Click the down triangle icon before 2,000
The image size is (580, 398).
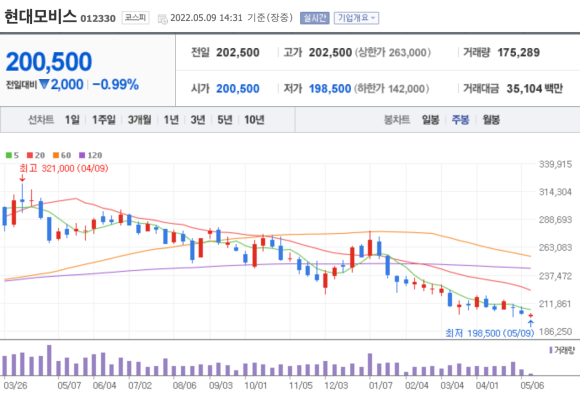(x=44, y=85)
